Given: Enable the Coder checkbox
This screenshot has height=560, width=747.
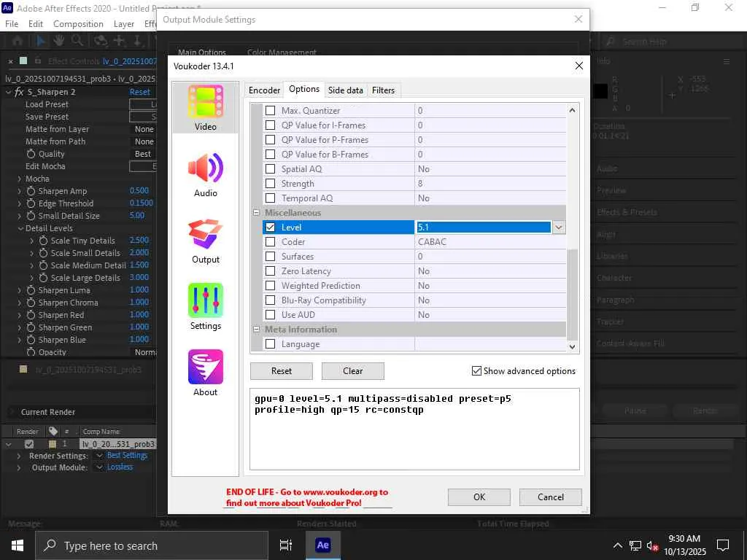Looking at the screenshot, I should (x=270, y=242).
